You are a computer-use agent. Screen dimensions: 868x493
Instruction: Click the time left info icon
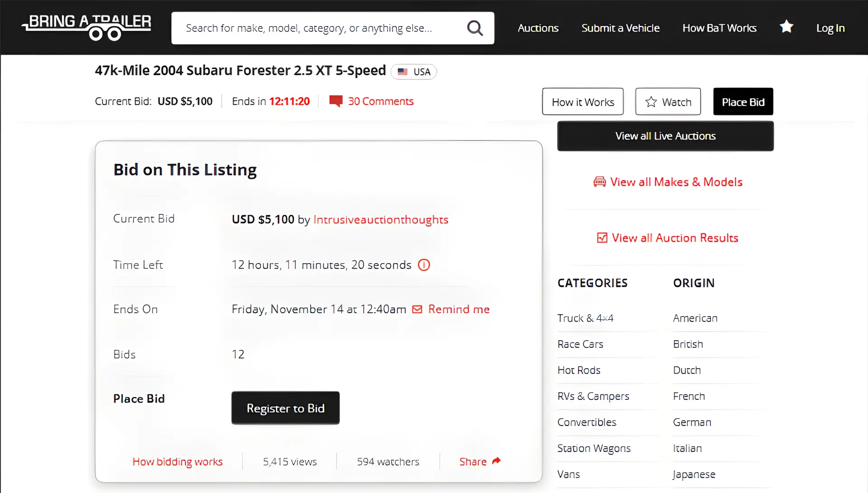[x=424, y=265]
